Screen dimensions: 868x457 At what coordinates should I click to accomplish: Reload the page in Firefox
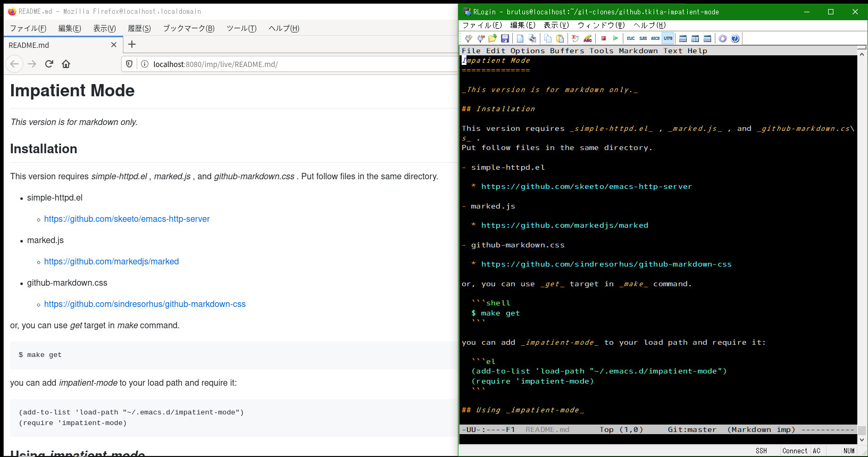(49, 64)
